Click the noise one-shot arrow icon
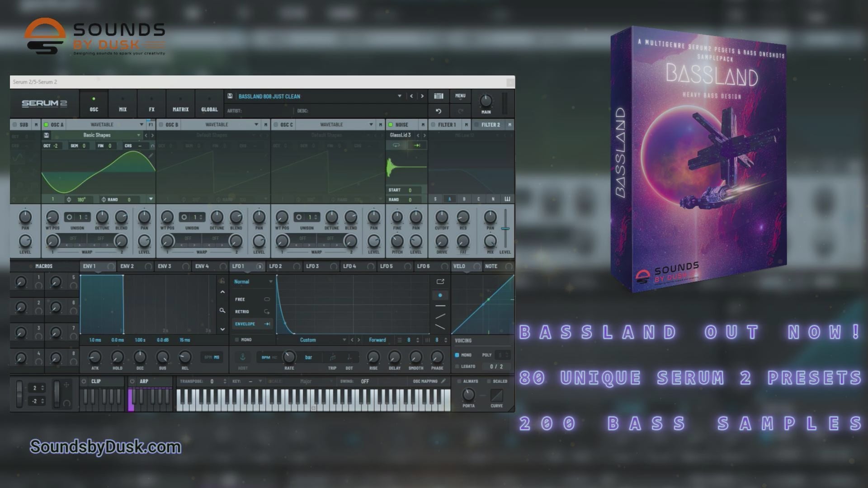The height and width of the screenshot is (488, 868). coord(417,145)
